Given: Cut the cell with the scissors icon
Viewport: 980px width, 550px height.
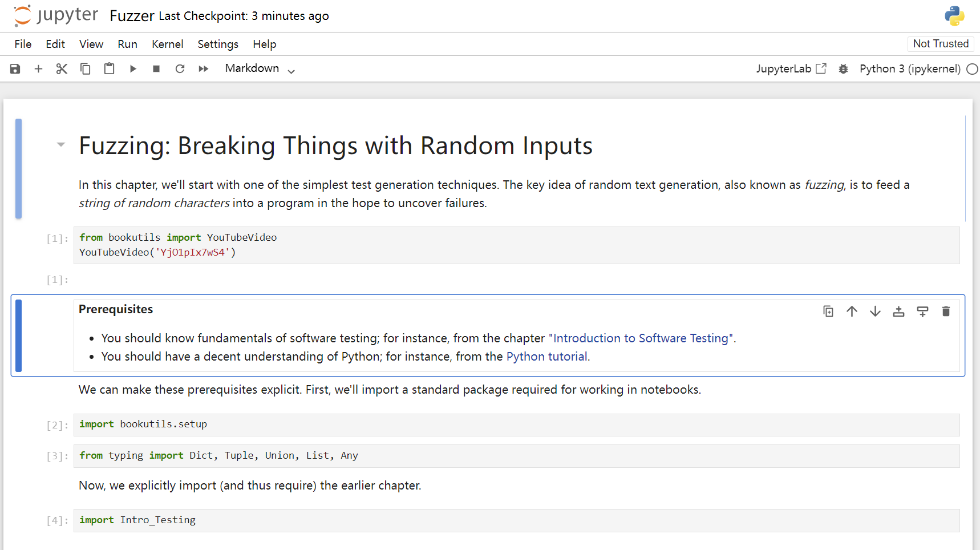Looking at the screenshot, I should [62, 69].
